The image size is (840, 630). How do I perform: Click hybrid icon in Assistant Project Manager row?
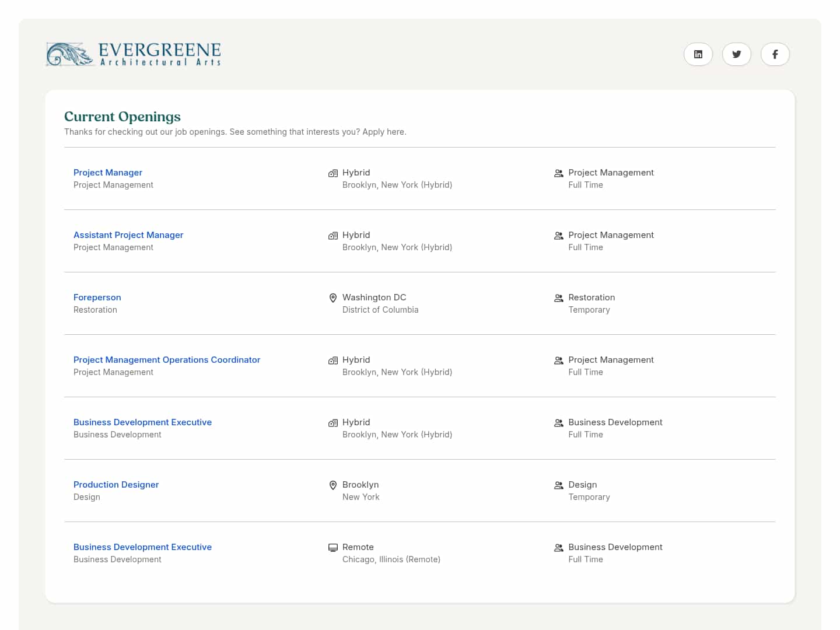click(x=333, y=236)
